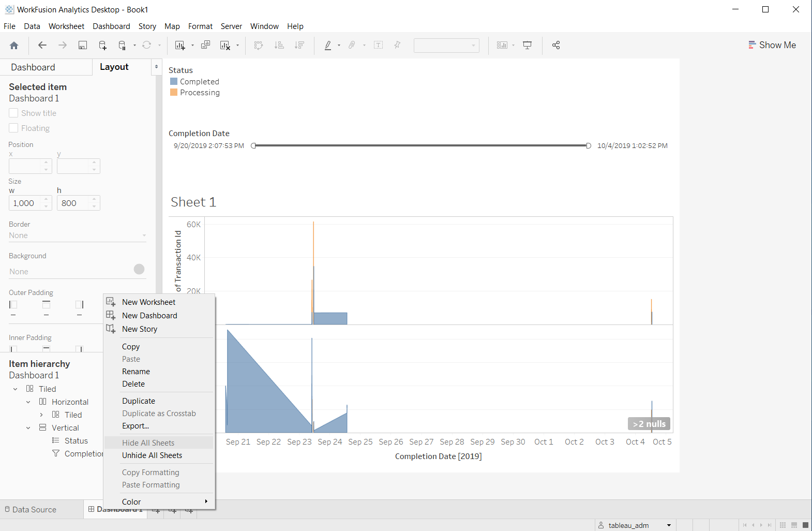Click the pin Fix Axes icon
The width and height of the screenshot is (812, 531).
pos(397,45)
